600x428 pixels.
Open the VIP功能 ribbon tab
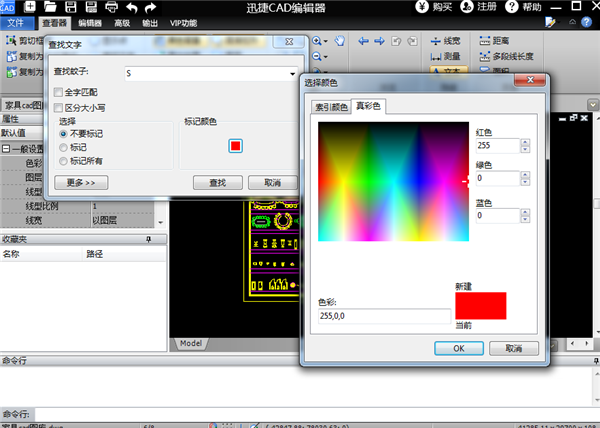tap(183, 23)
